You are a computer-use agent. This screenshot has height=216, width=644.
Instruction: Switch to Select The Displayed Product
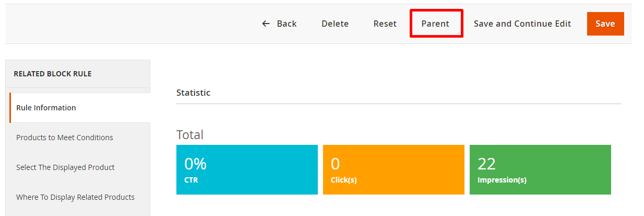65,167
